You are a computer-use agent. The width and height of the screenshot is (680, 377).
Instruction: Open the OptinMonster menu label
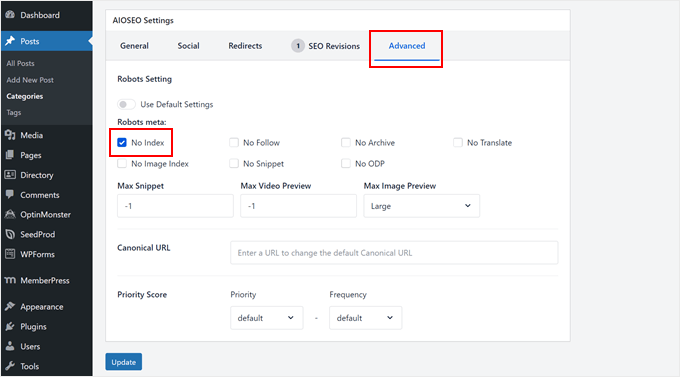click(46, 215)
